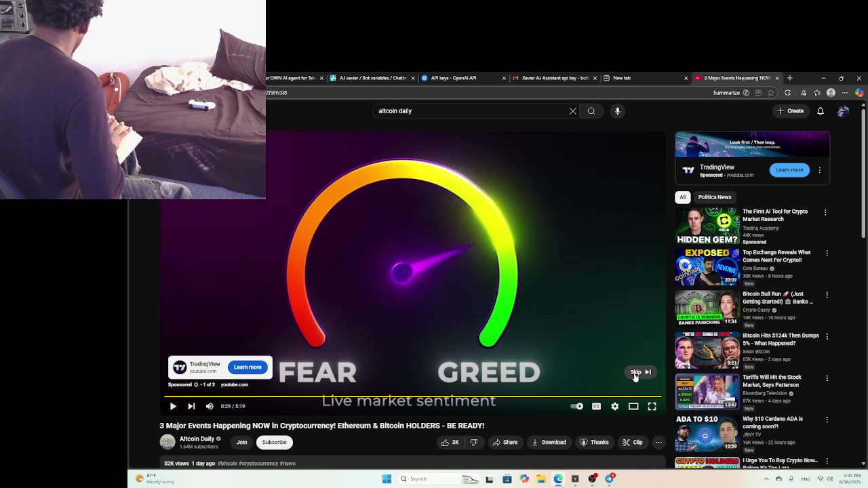Image resolution: width=868 pixels, height=488 pixels.
Task: Click the YouTube search magnifier button
Action: [x=591, y=111]
